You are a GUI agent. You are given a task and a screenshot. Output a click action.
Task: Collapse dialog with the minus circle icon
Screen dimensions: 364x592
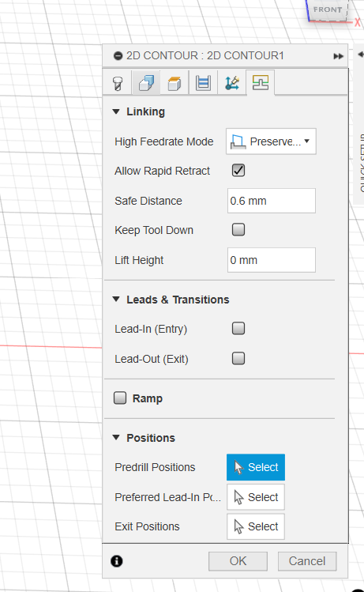(x=118, y=56)
